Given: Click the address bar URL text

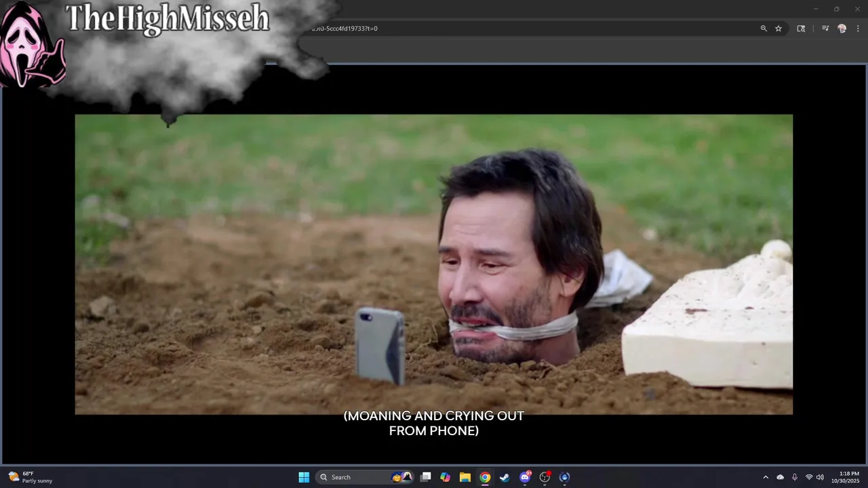Looking at the screenshot, I should click(344, 28).
